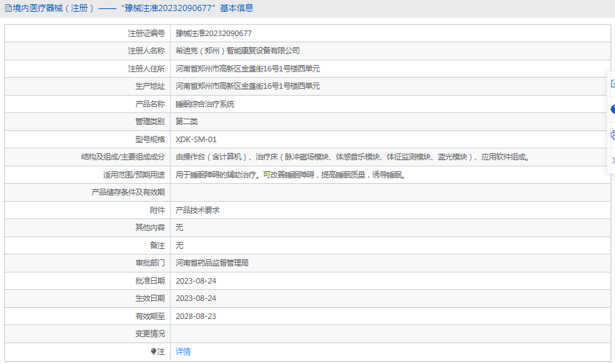Open the 详情 link in the 注 row
This screenshot has width=615, height=364.
pyautogui.click(x=183, y=352)
